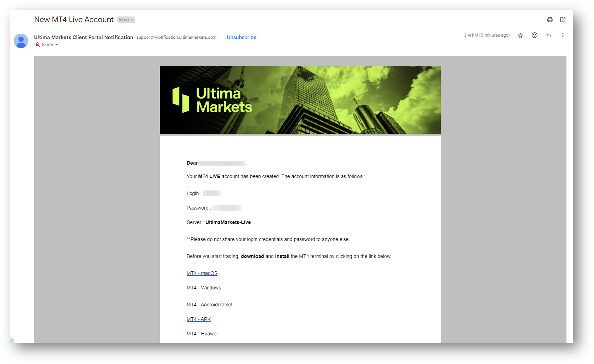Print this email with printer icon
594x364 pixels.
[550, 20]
